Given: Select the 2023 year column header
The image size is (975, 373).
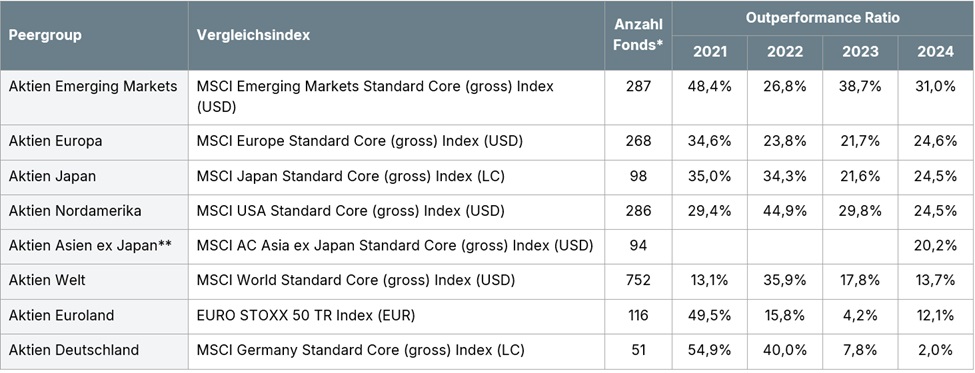Looking at the screenshot, I should 861,53.
